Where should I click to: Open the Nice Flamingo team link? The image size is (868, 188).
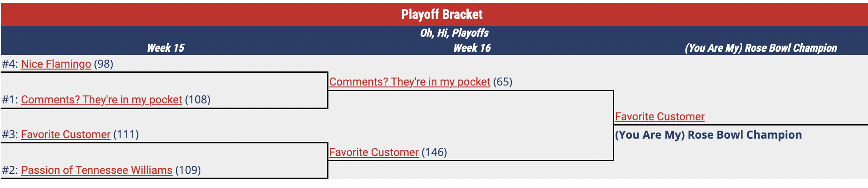56,64
